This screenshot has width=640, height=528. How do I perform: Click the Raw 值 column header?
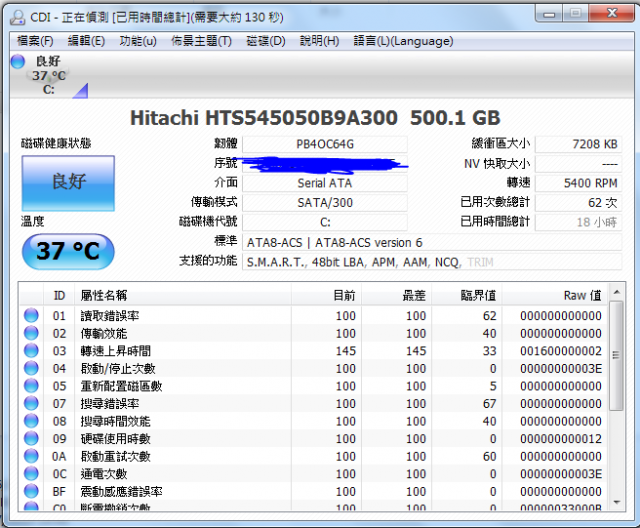[x=555, y=295]
